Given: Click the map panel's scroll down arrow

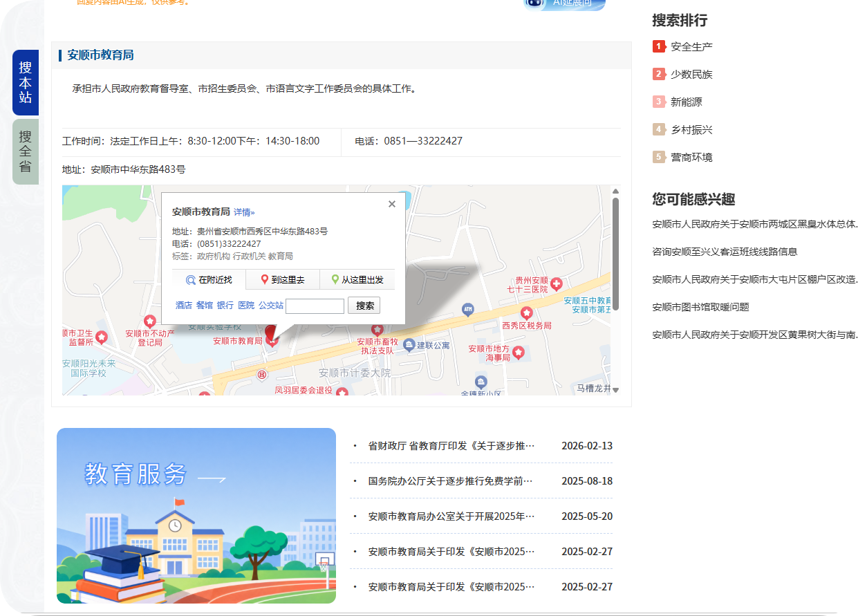Looking at the screenshot, I should pyautogui.click(x=615, y=390).
